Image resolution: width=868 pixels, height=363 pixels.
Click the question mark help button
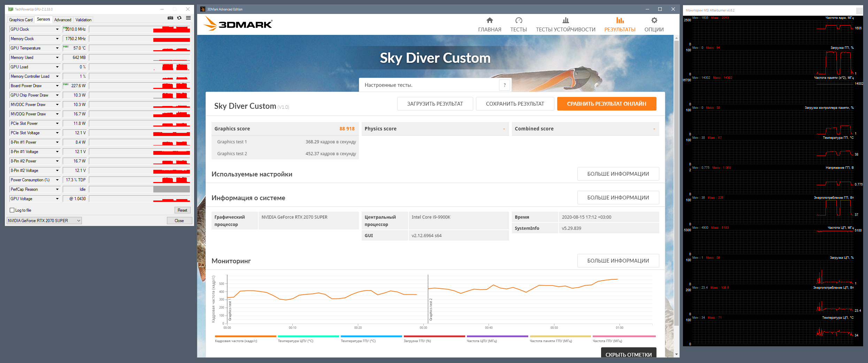coord(505,85)
